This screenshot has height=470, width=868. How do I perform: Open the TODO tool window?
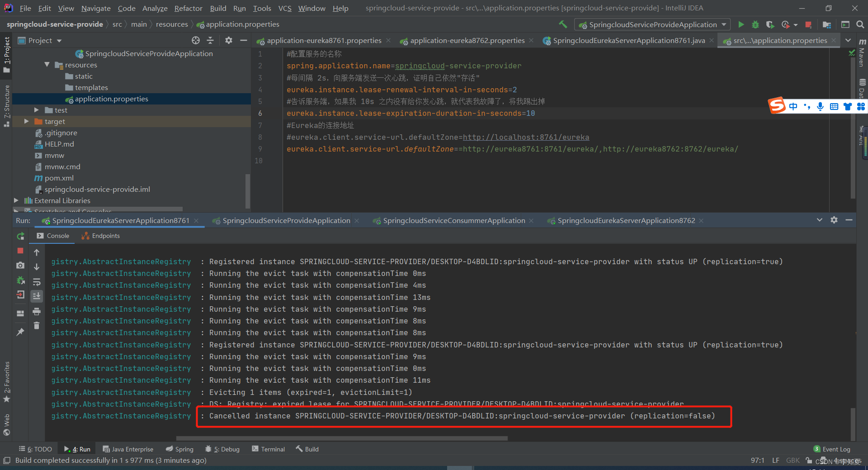click(x=35, y=449)
